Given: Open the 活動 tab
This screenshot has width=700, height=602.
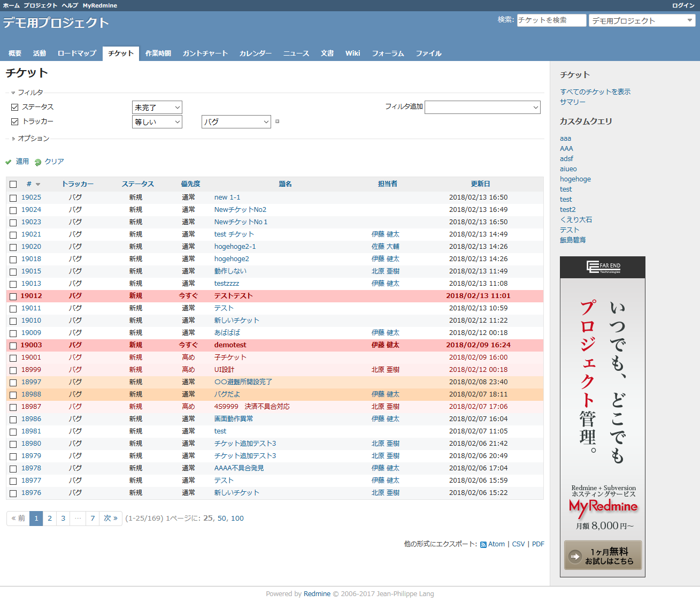Looking at the screenshot, I should [40, 54].
